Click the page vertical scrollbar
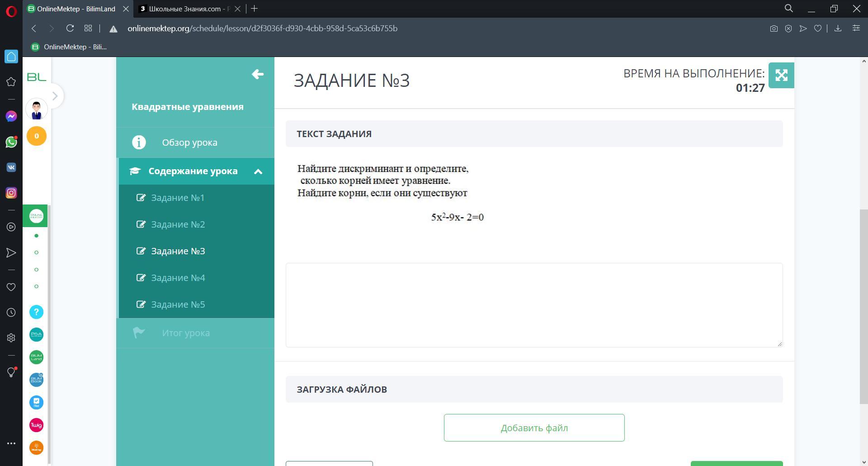This screenshot has width=868, height=466. pos(863,307)
